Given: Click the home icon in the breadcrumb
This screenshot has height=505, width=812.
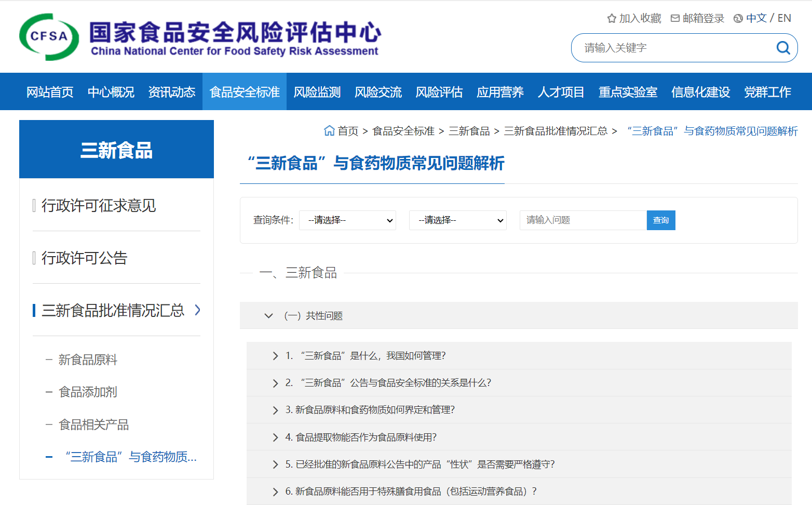Looking at the screenshot, I should click(x=329, y=131).
